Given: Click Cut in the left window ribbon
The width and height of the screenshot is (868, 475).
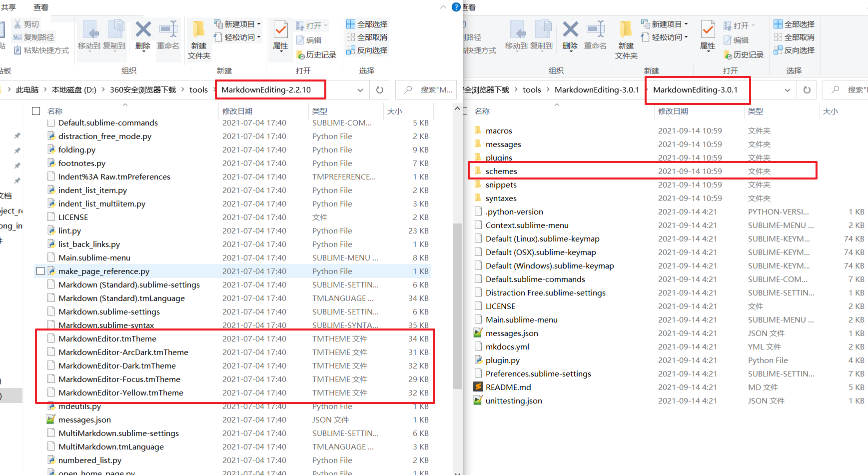Looking at the screenshot, I should pos(26,24).
